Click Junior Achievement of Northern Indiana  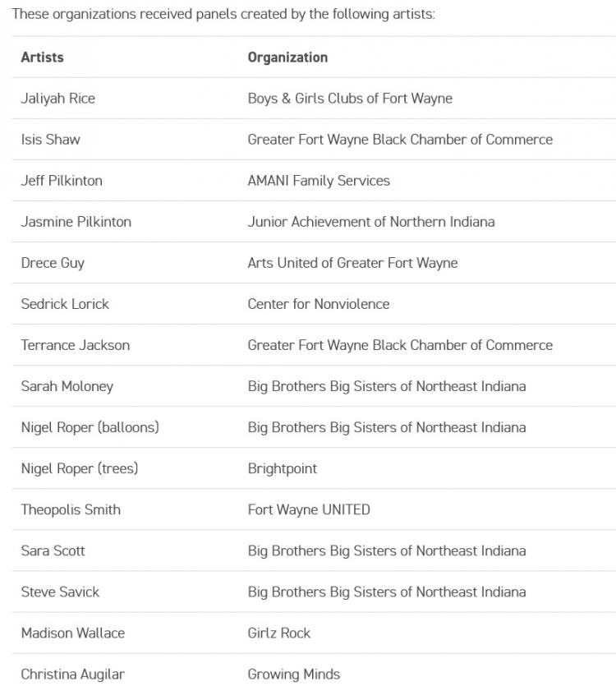tap(371, 222)
